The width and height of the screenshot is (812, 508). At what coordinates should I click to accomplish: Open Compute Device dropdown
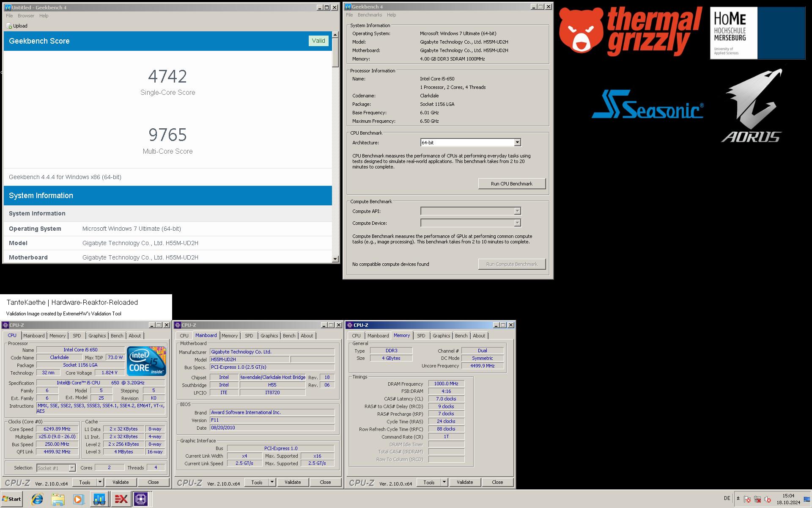tap(517, 223)
